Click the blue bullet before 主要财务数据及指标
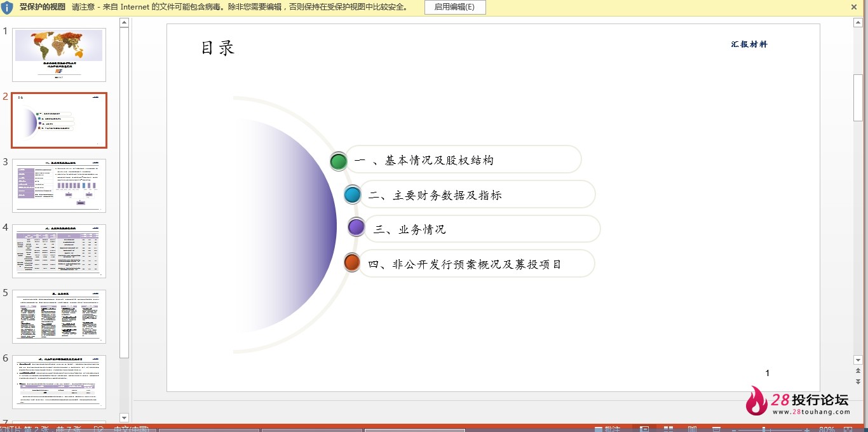The height and width of the screenshot is (432, 868). pyautogui.click(x=353, y=194)
